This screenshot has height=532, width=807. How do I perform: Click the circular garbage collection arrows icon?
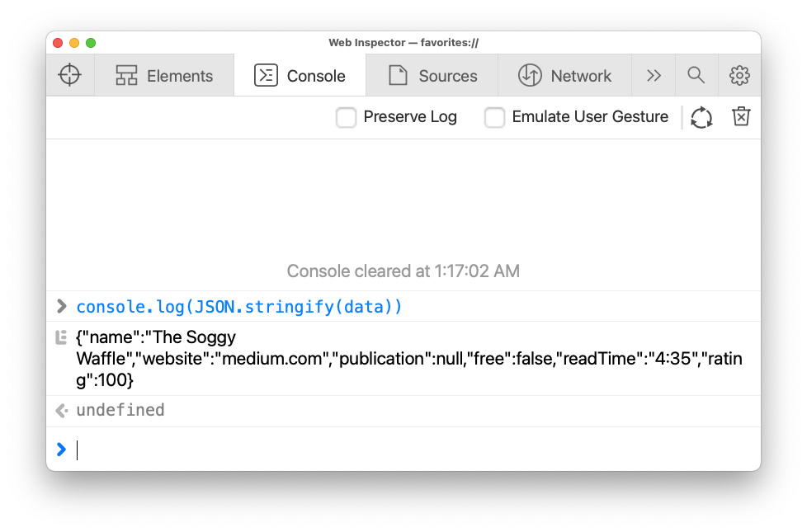click(x=701, y=117)
